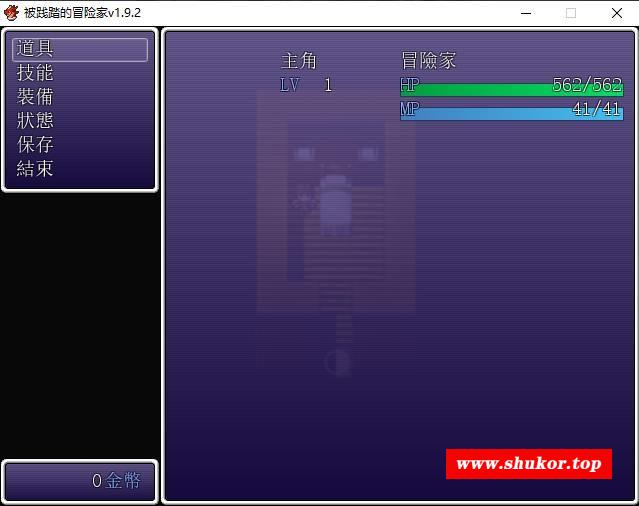The width and height of the screenshot is (639, 506).
Task: Click the 0 金幣 gold window
Action: point(80,482)
